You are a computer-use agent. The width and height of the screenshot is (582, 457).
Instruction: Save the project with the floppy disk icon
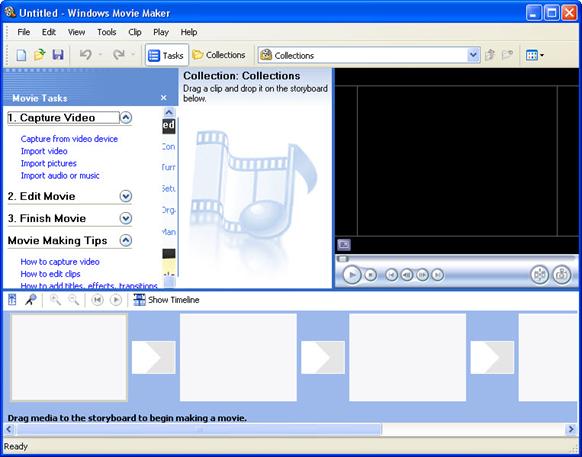pyautogui.click(x=58, y=55)
